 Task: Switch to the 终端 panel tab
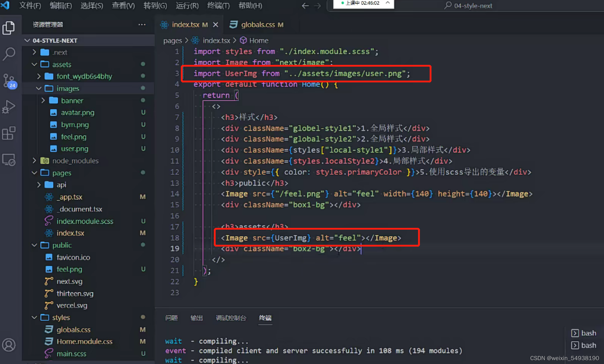[265, 318]
